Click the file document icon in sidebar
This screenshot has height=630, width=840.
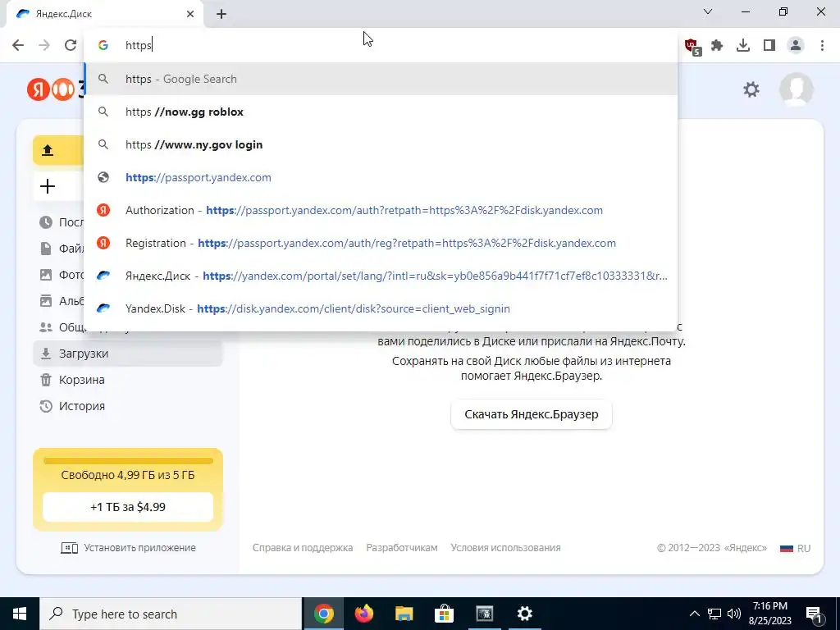click(x=46, y=249)
